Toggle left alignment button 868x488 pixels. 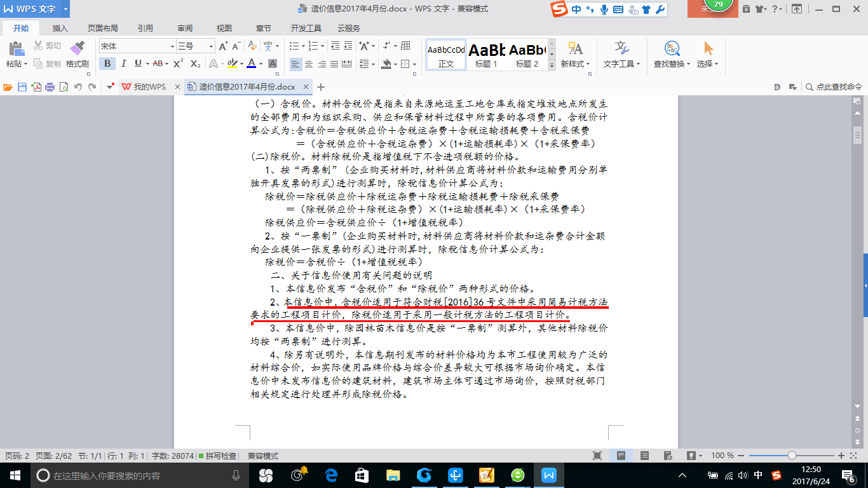(295, 64)
